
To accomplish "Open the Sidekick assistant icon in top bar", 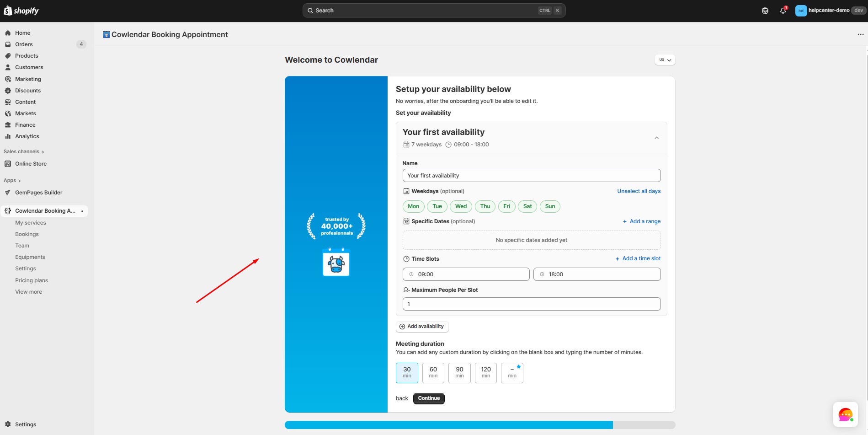I will tap(765, 11).
